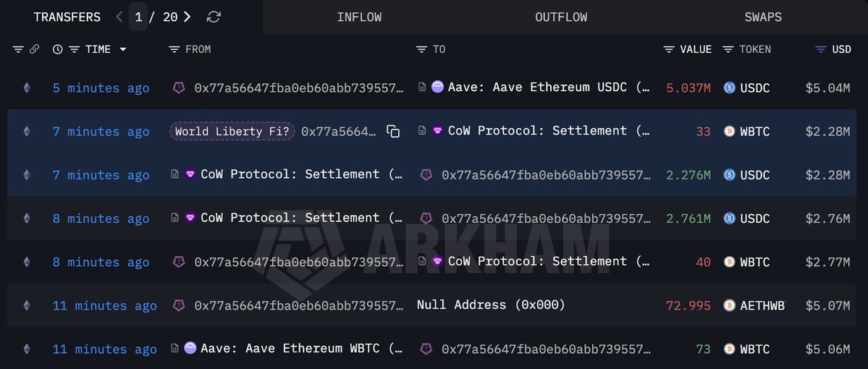Copy the World Liberty Fi address
868x369 pixels.
393,131
